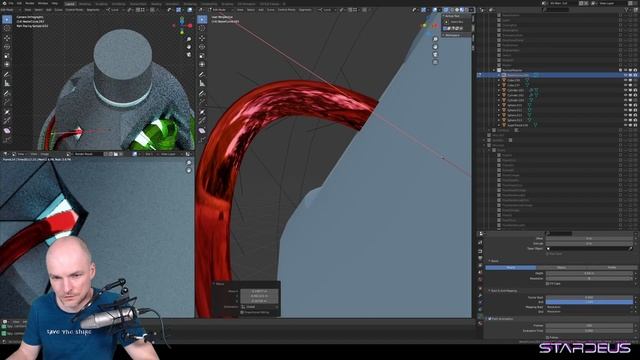Open Mapping Start dropdown

pos(589,307)
